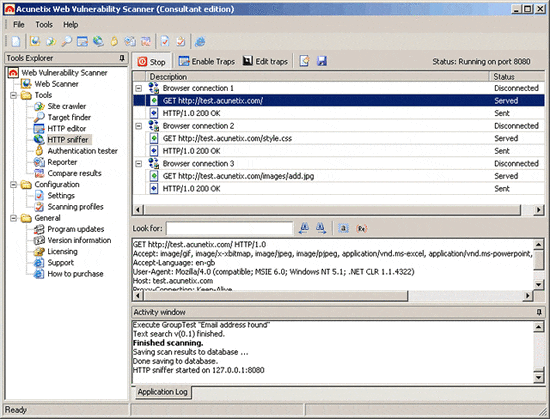Collapse Browser connection 3 node
This screenshot has height=419, width=550.
pos(139,163)
